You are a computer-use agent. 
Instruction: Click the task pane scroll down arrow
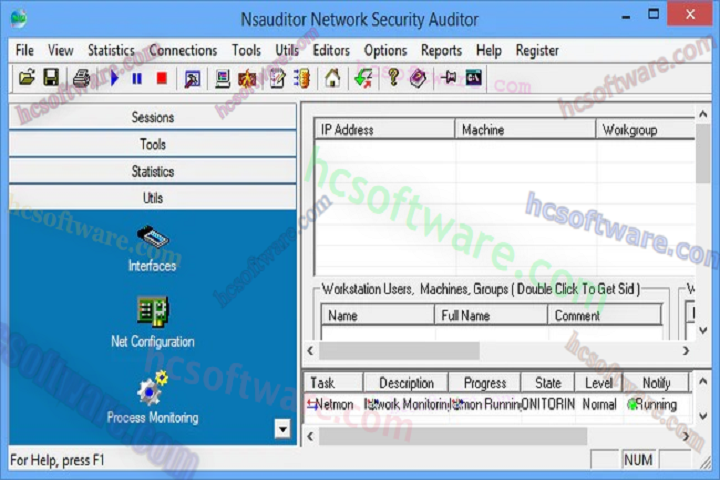point(703,416)
